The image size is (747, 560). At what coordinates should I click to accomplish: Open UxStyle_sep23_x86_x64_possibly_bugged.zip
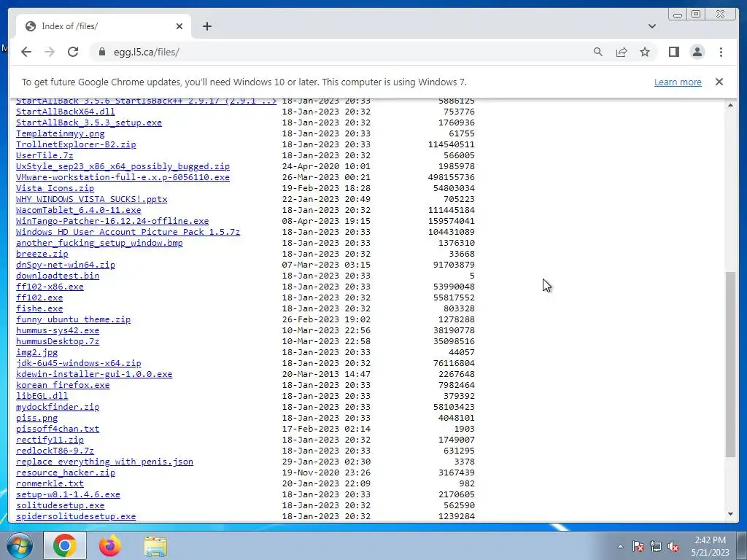click(x=123, y=166)
